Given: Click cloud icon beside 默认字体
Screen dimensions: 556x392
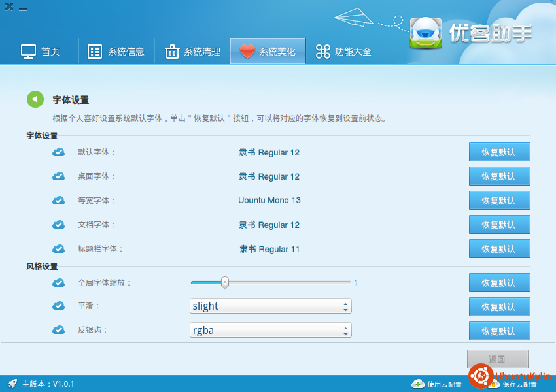Looking at the screenshot, I should pyautogui.click(x=58, y=152).
